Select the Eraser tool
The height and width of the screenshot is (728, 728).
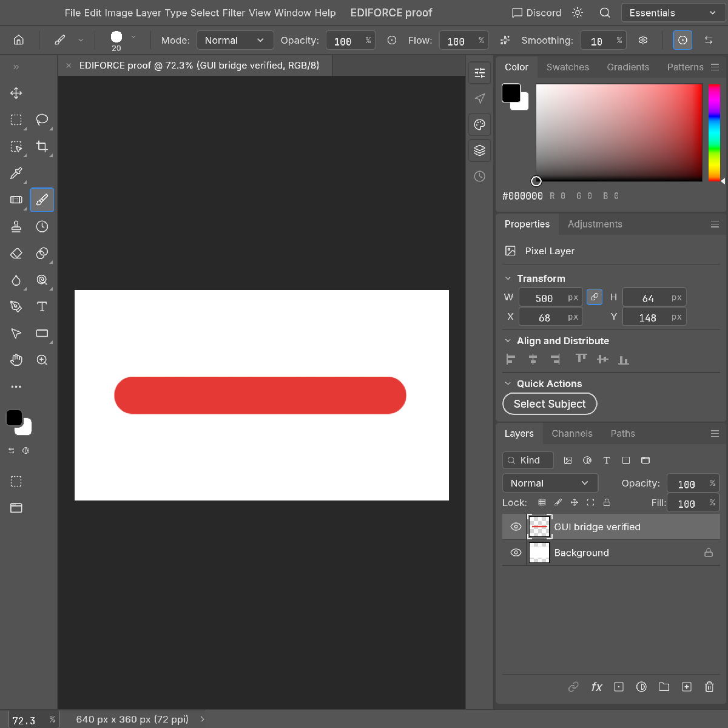click(x=16, y=253)
